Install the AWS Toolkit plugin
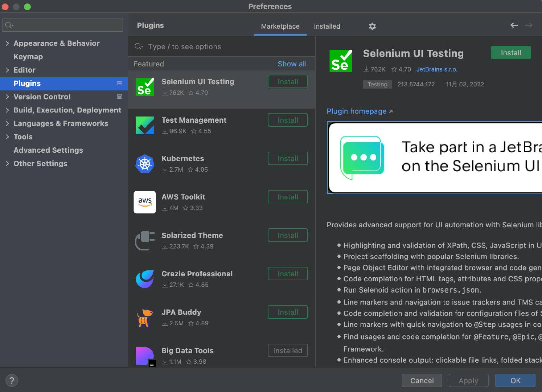The width and height of the screenshot is (542, 392). [x=288, y=197]
